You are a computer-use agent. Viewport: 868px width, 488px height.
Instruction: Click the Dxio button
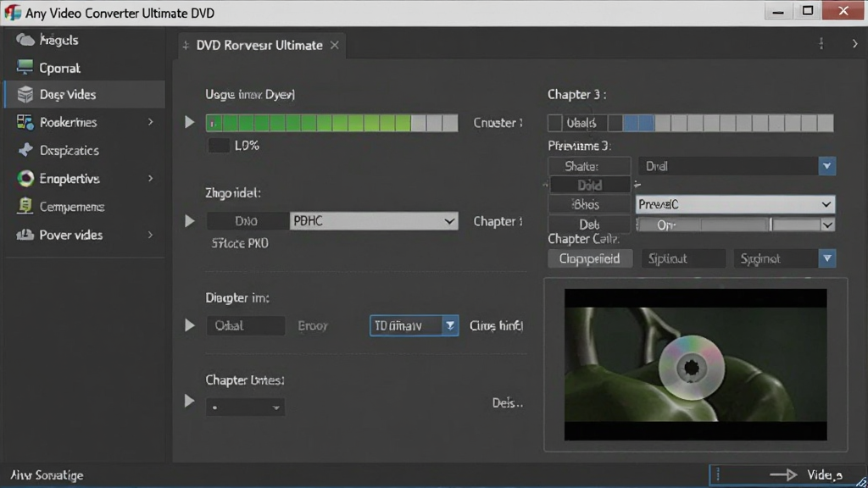coord(247,221)
